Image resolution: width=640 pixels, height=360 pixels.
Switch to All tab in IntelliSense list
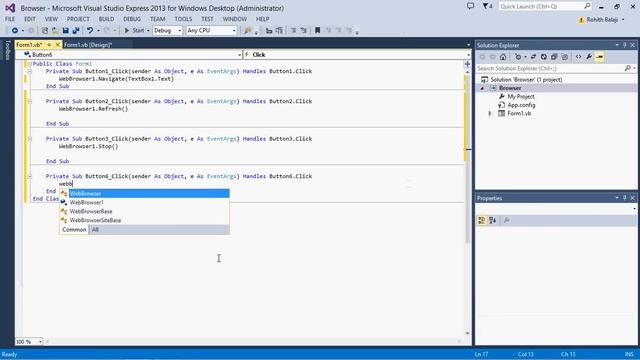(x=95, y=230)
